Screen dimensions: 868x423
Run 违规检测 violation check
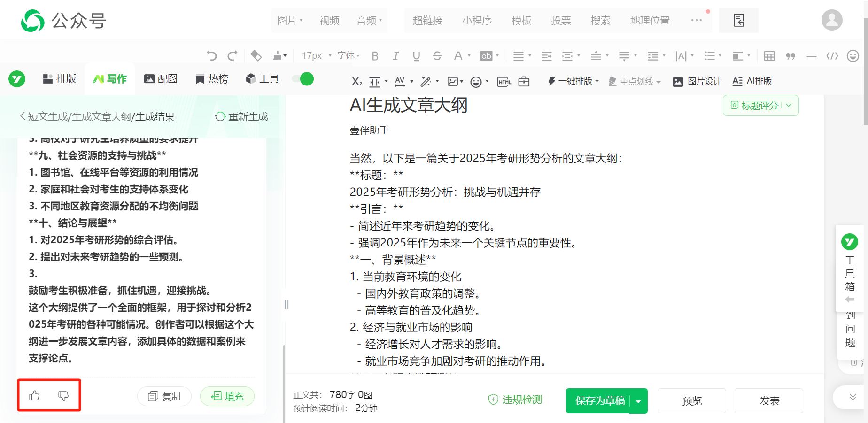(x=515, y=400)
